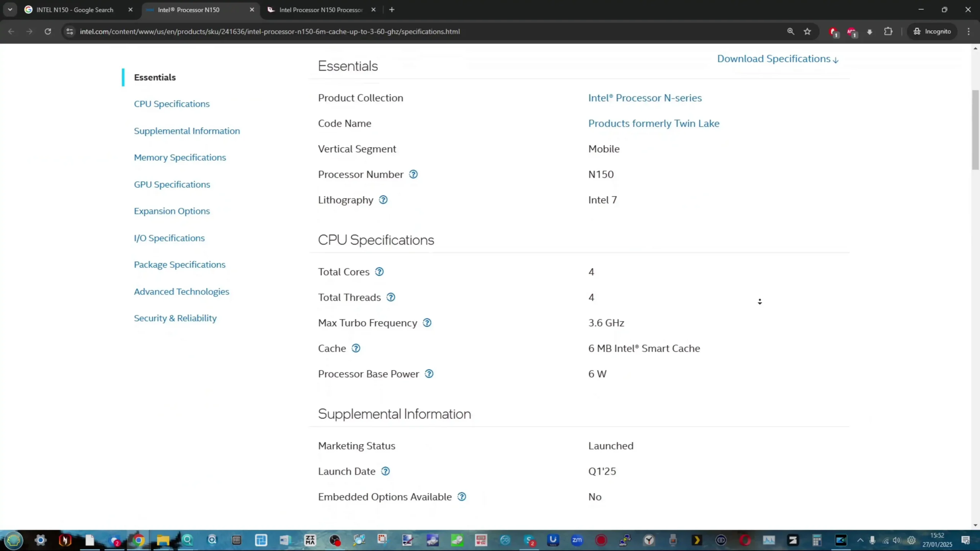
Task: Click the Launch Date help icon
Action: tap(385, 471)
